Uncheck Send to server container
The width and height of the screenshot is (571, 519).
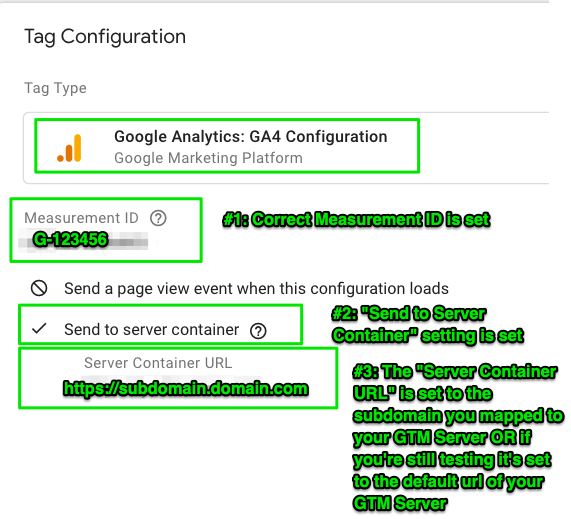[39, 329]
